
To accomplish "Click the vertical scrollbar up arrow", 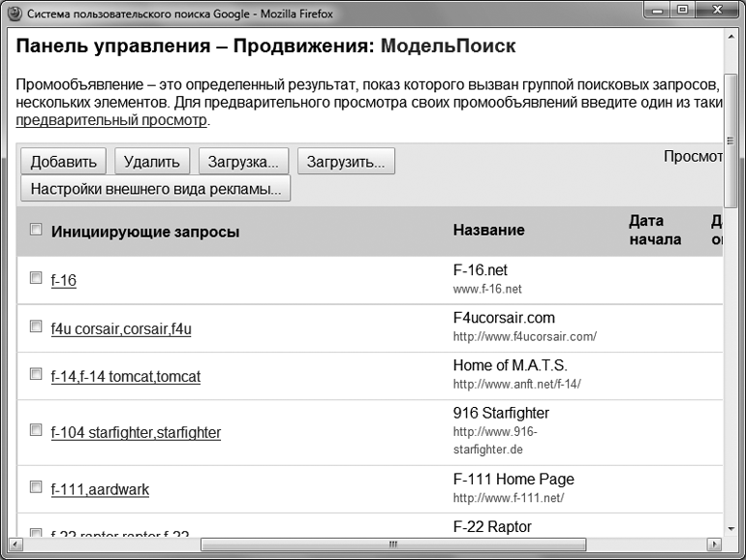I will click(730, 37).
